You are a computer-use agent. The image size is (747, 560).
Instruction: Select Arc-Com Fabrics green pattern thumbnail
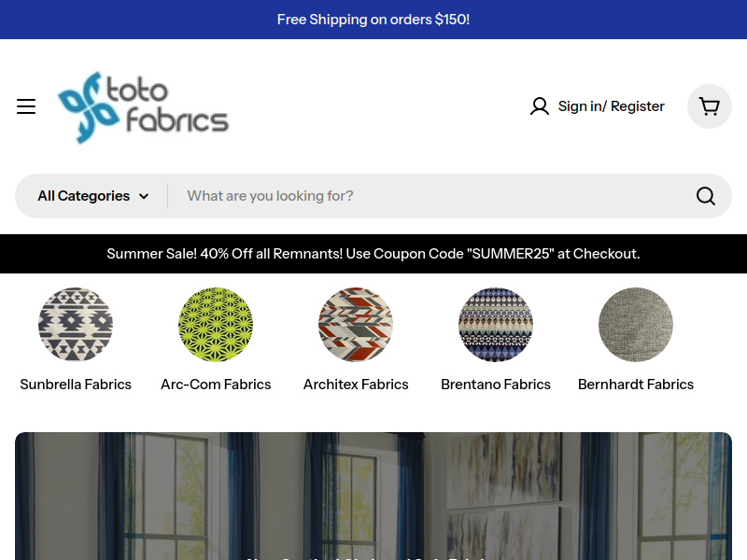coord(216,325)
